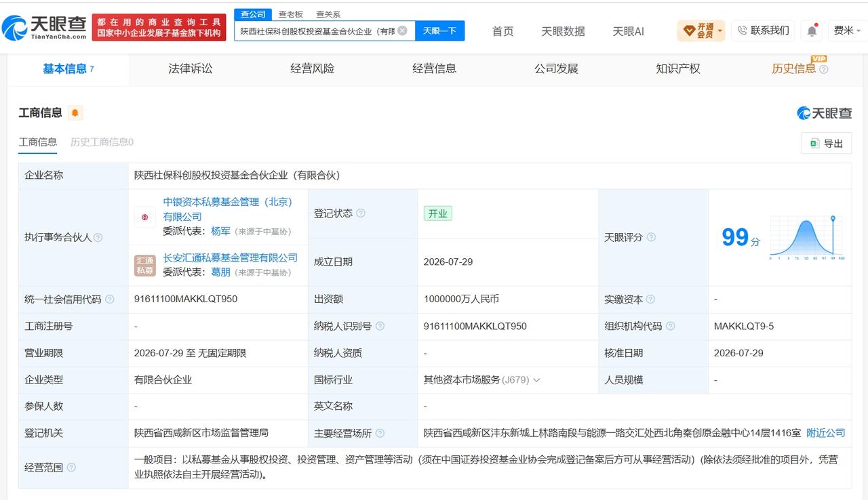
Task: Open the 历史信息 VIP tab
Action: 800,68
